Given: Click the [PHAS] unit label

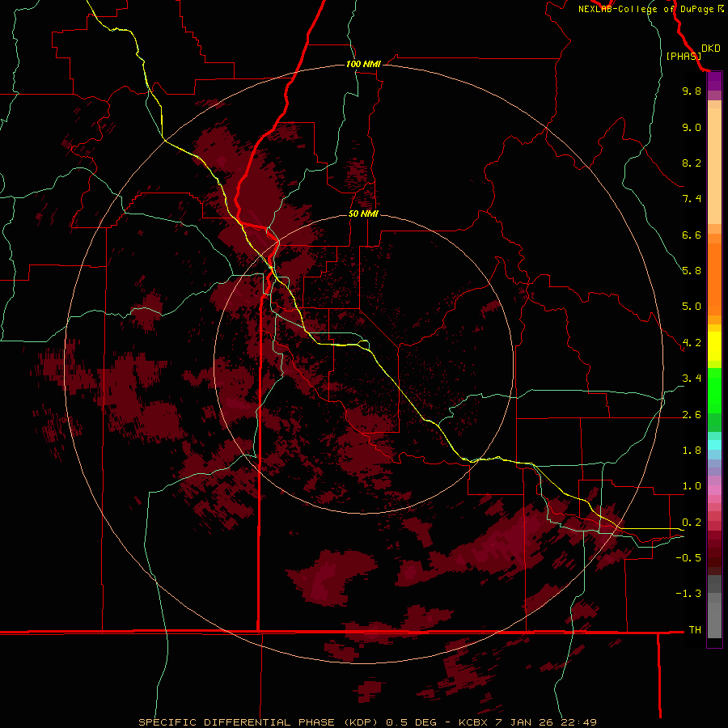Looking at the screenshot, I should (684, 56).
